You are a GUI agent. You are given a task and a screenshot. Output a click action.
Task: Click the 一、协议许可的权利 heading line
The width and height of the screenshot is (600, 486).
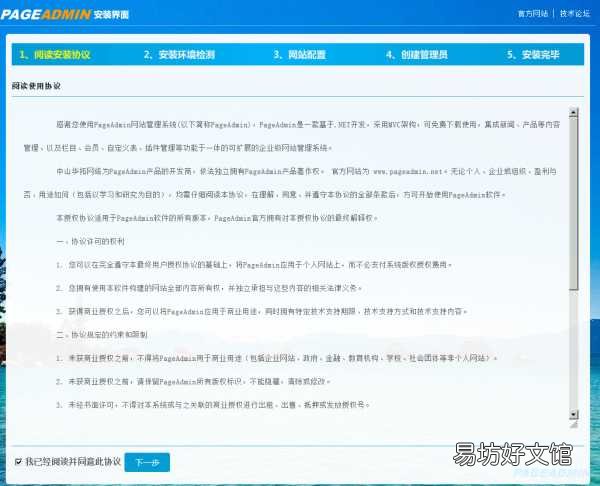coord(90,241)
